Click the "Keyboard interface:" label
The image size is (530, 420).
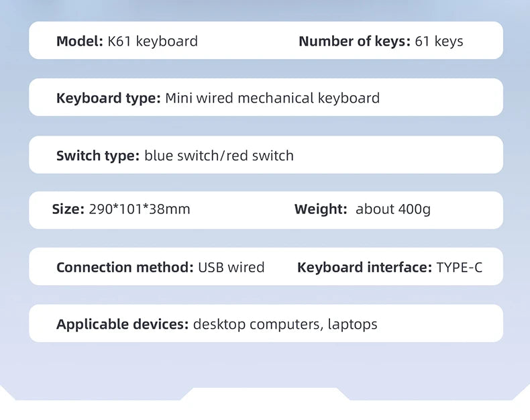tap(364, 268)
